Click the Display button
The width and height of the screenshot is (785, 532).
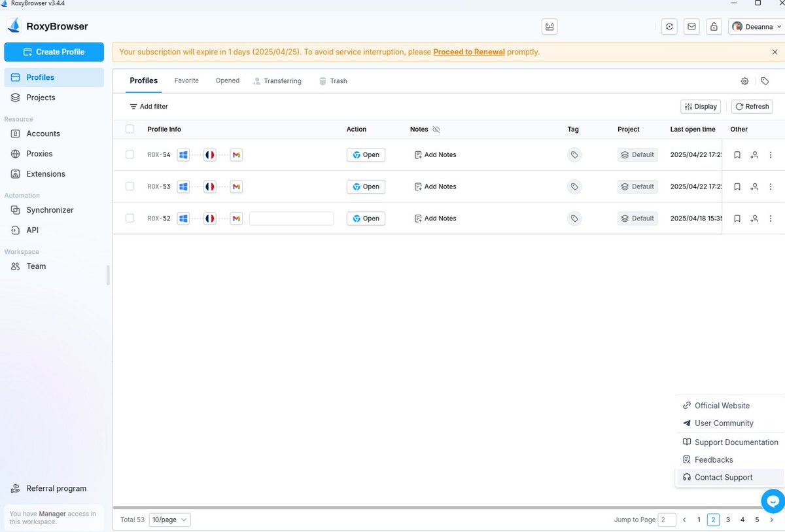click(x=701, y=107)
